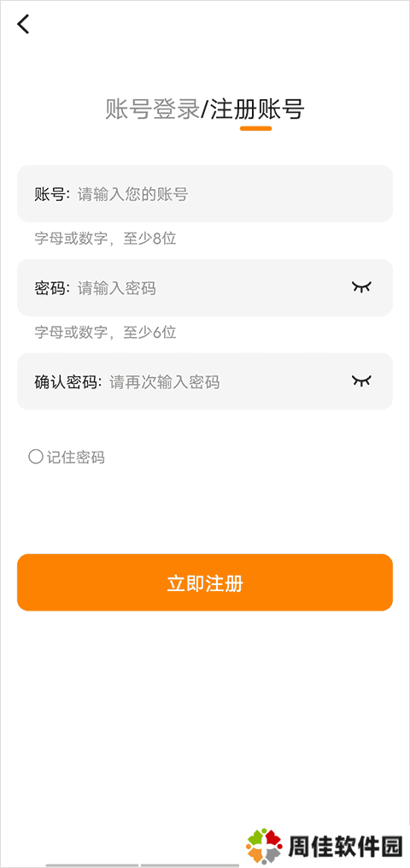Click the 确认密码: field label

coord(68,382)
